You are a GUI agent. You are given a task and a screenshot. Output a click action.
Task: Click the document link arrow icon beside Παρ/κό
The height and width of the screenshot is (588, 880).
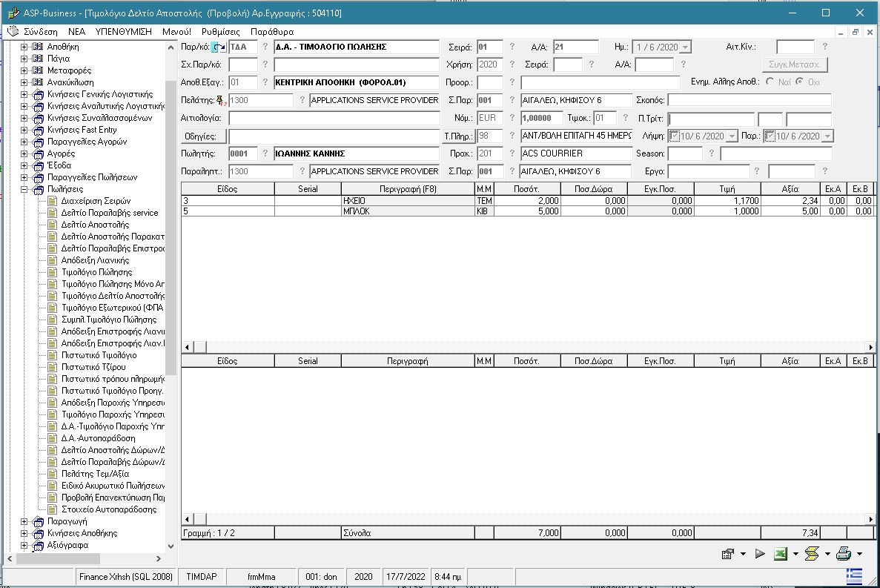[219, 47]
